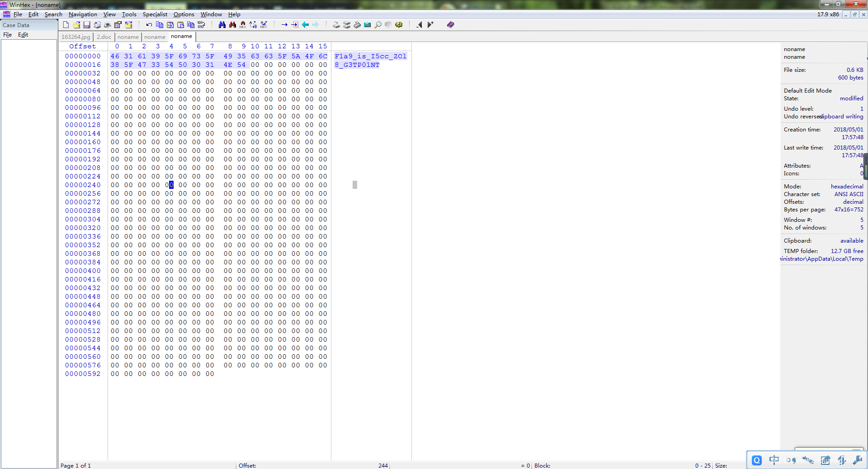
Task: Open the Specialist menu
Action: 155,14
